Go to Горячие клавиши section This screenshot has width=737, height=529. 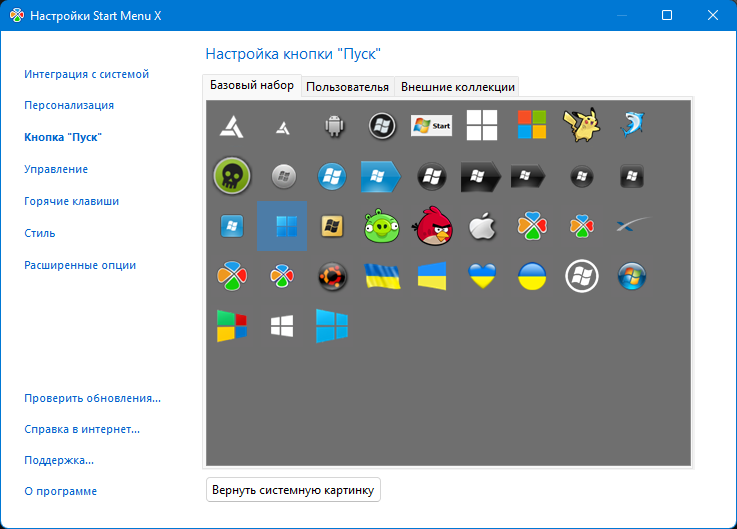coord(71,201)
